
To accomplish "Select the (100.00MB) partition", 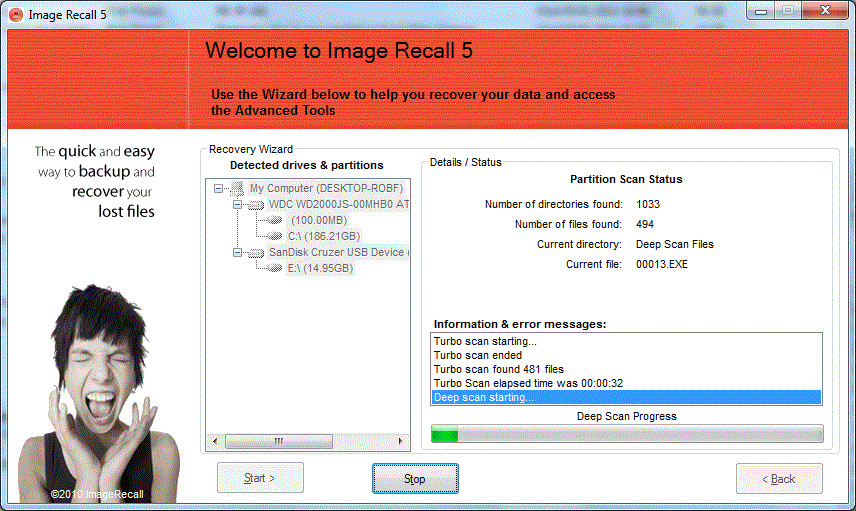I will coord(319,220).
